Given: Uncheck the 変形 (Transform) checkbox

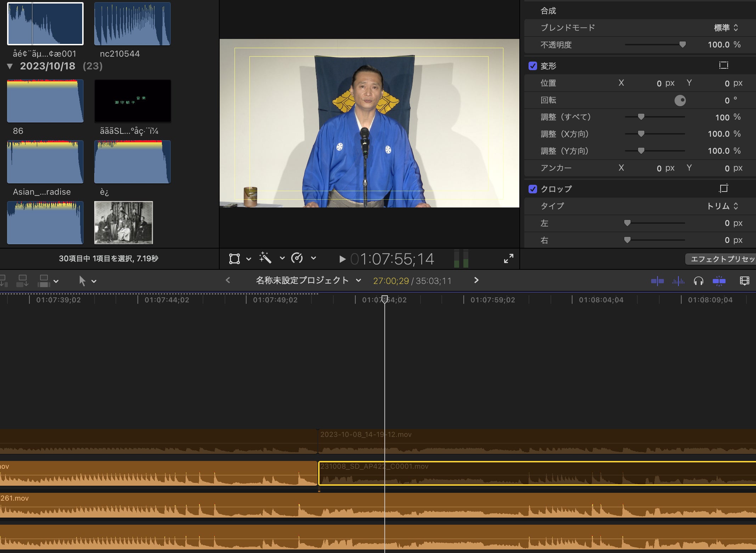Looking at the screenshot, I should tap(532, 66).
